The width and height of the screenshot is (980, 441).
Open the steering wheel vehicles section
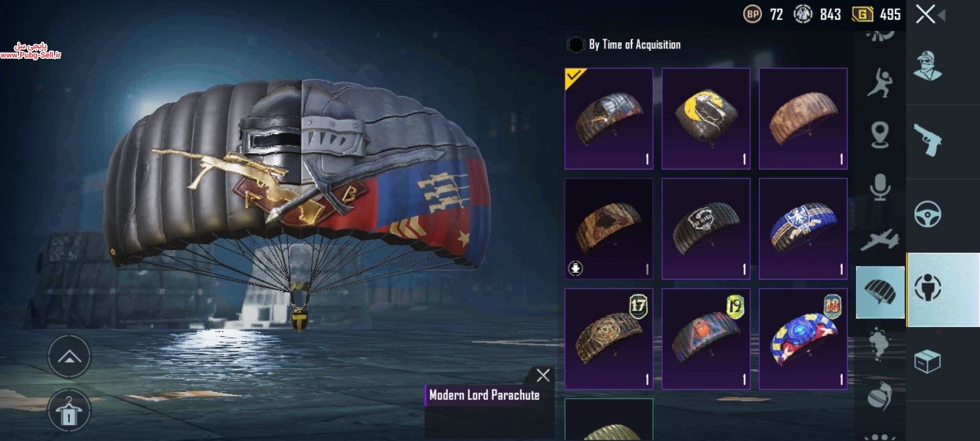[927, 214]
